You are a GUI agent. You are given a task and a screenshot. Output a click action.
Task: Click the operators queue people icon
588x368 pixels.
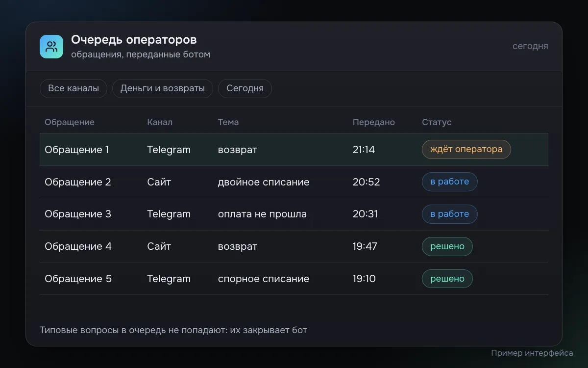51,47
